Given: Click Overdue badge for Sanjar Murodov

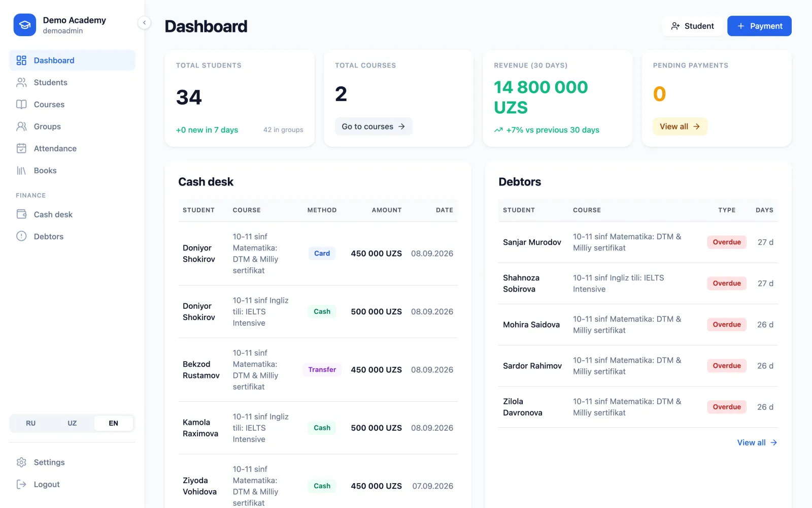Looking at the screenshot, I should coord(727,242).
